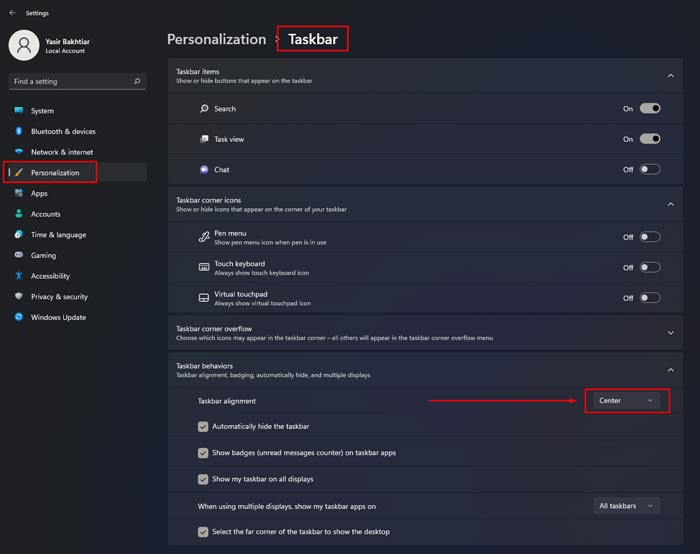The height and width of the screenshot is (554, 700).
Task: Click the user profile avatar icon
Action: click(24, 44)
